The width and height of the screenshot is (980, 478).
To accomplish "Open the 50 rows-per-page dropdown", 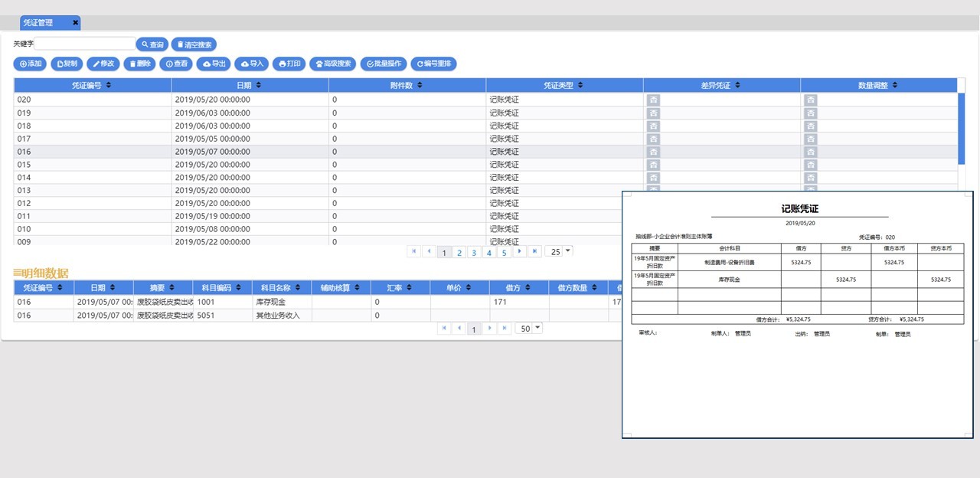I will (536, 328).
